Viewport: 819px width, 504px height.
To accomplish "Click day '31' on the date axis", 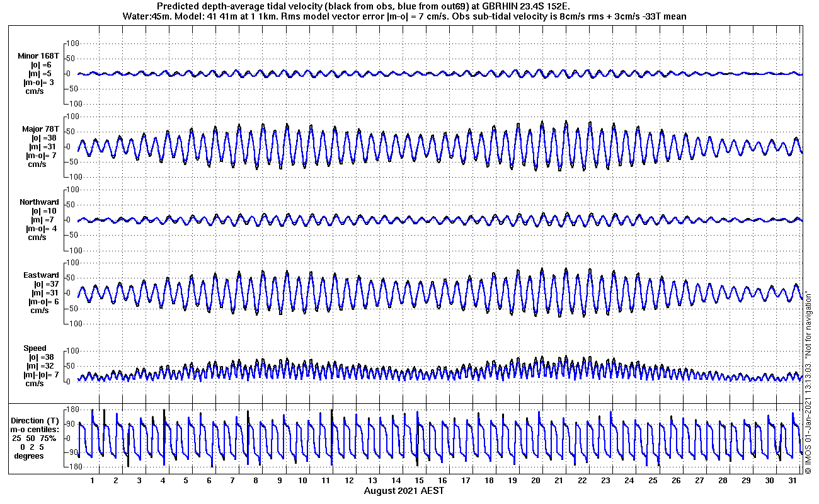I will (x=793, y=481).
